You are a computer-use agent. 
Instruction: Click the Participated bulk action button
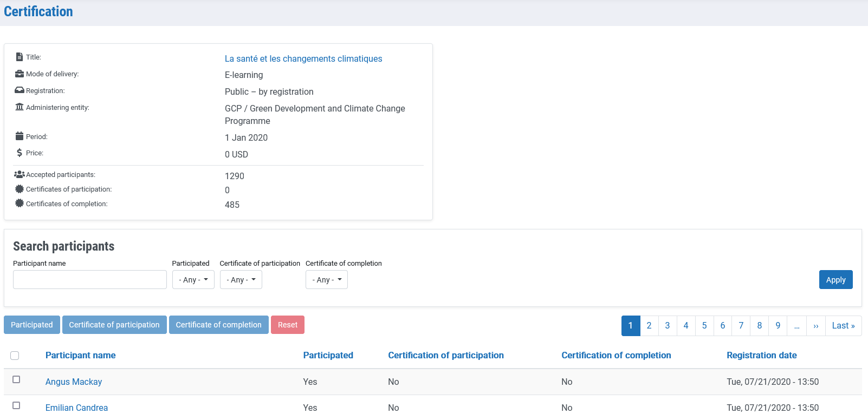tap(32, 325)
